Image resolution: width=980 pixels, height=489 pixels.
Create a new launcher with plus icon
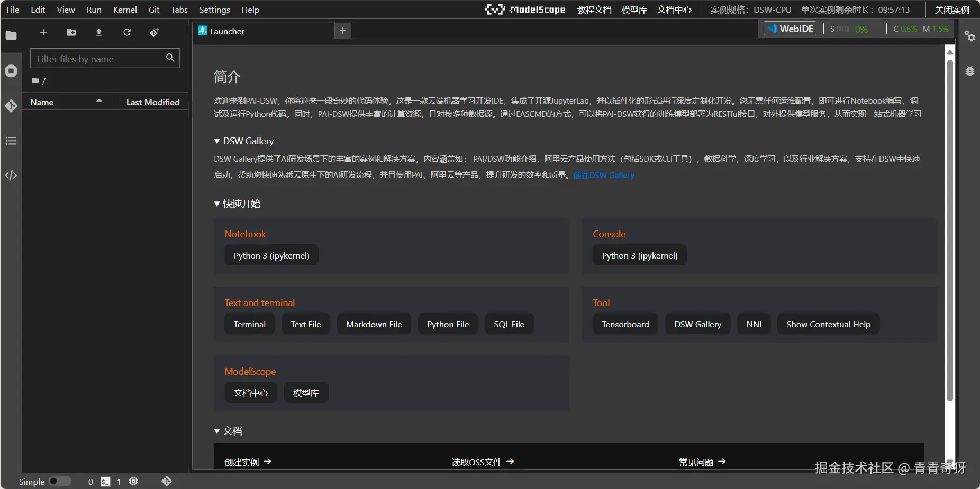(43, 32)
